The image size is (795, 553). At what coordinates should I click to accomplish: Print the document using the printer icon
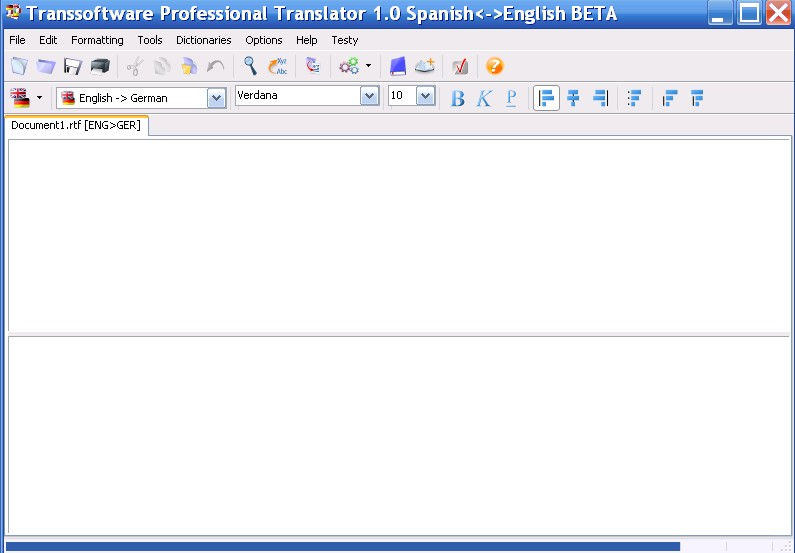click(x=100, y=66)
